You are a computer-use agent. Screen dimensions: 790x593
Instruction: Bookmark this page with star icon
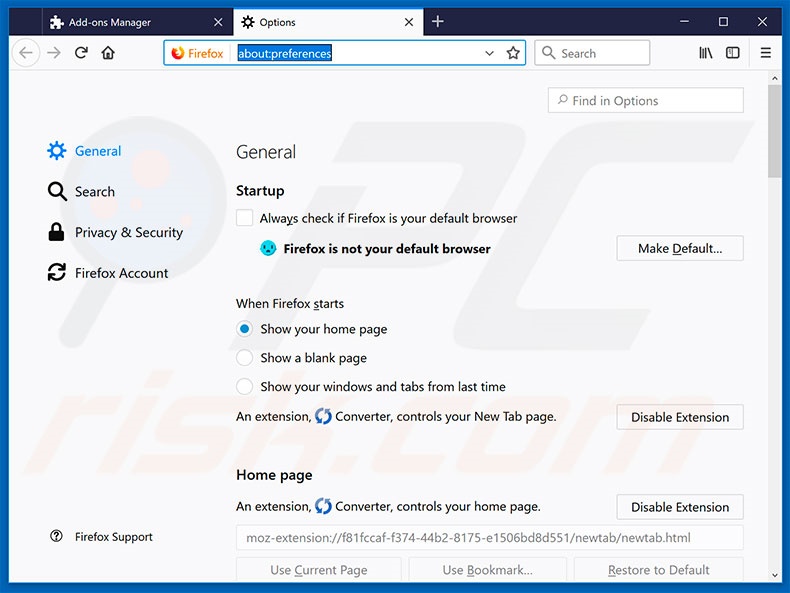513,53
